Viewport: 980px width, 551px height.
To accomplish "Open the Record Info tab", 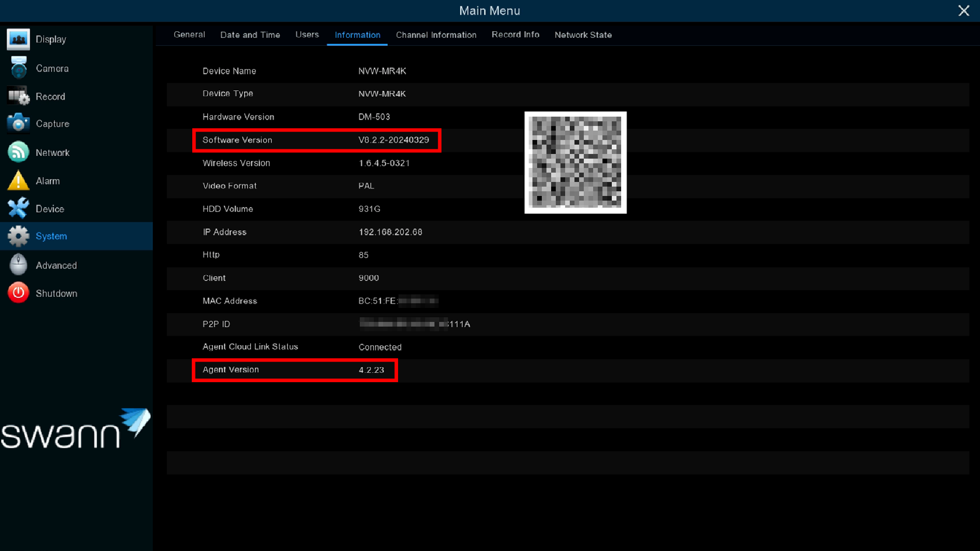I will [x=515, y=35].
